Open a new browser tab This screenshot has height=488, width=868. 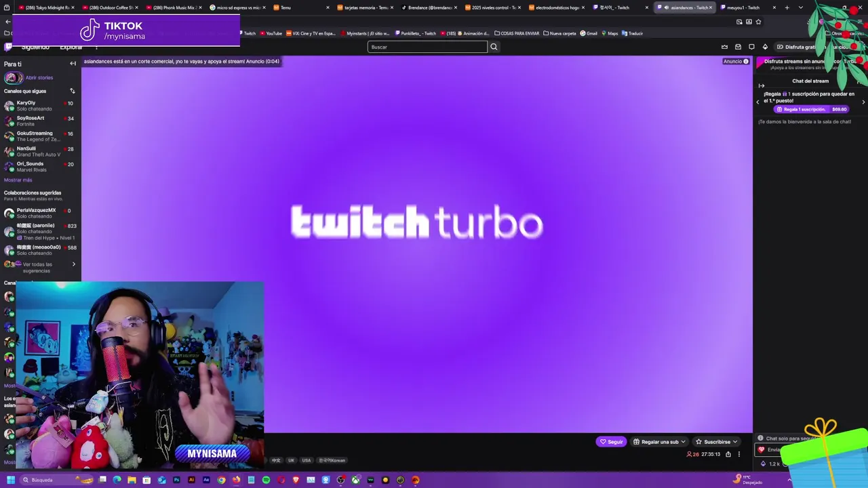click(x=787, y=7)
